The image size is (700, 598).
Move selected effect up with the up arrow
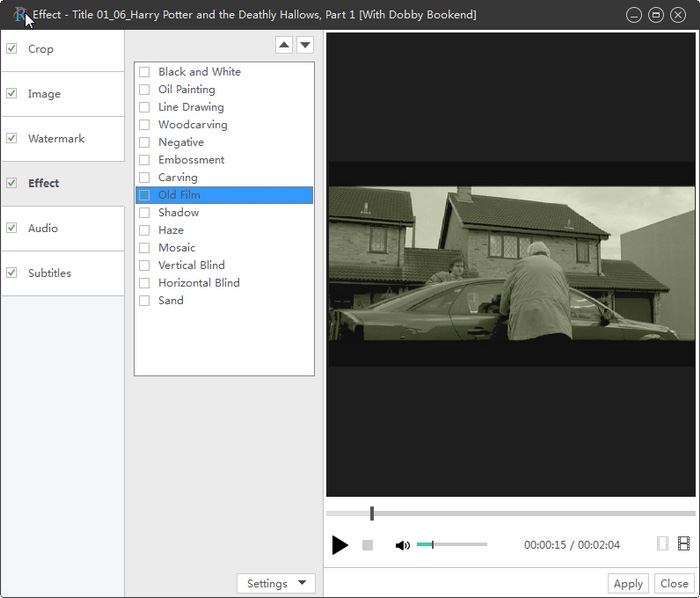[284, 45]
